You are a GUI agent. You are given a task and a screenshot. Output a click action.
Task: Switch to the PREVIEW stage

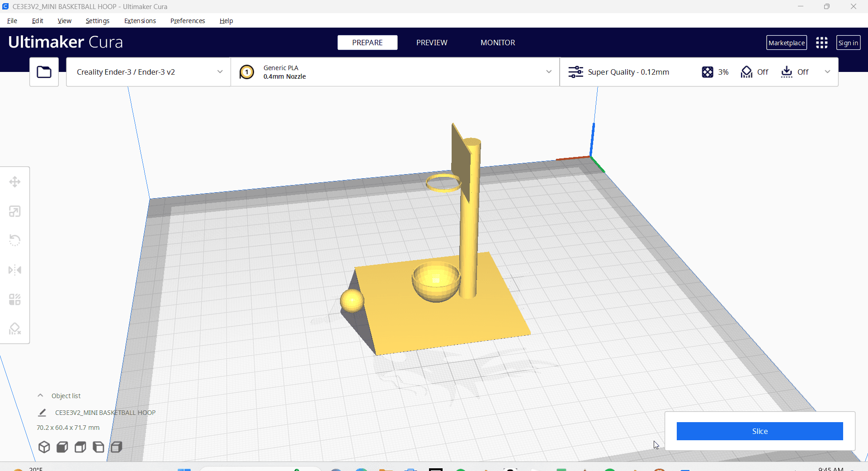pos(432,43)
